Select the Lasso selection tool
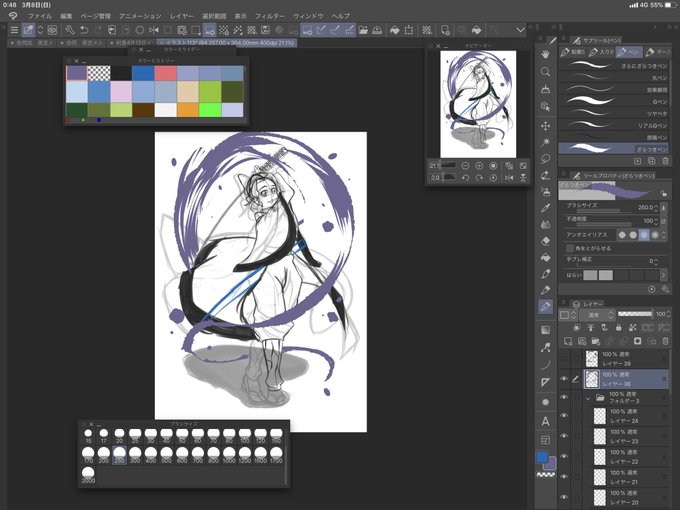680x510 pixels. tap(546, 159)
